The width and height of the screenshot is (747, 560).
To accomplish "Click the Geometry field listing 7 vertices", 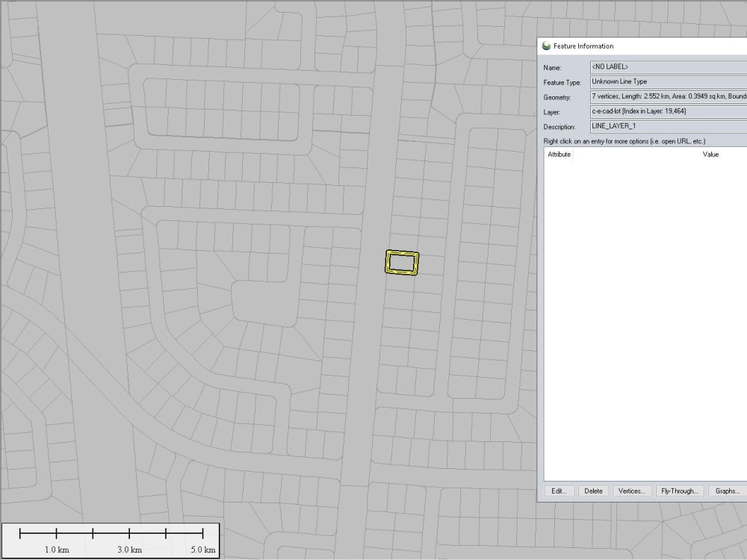I will click(667, 96).
